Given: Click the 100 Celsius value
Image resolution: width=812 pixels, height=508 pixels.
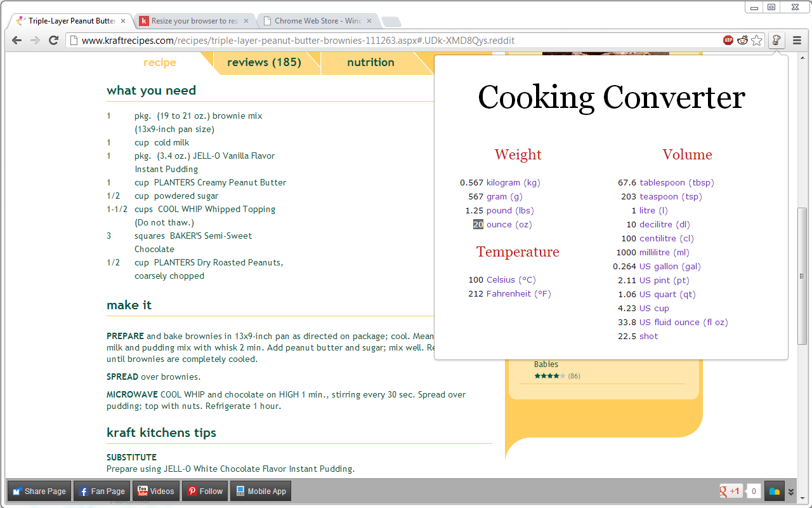Looking at the screenshot, I should [x=476, y=279].
